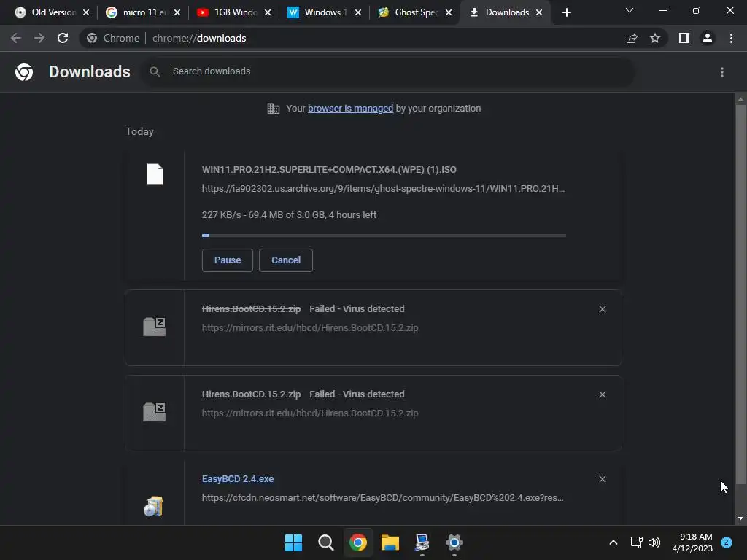Click the archive.org ISO source URL
The width and height of the screenshot is (747, 560).
coord(383,189)
